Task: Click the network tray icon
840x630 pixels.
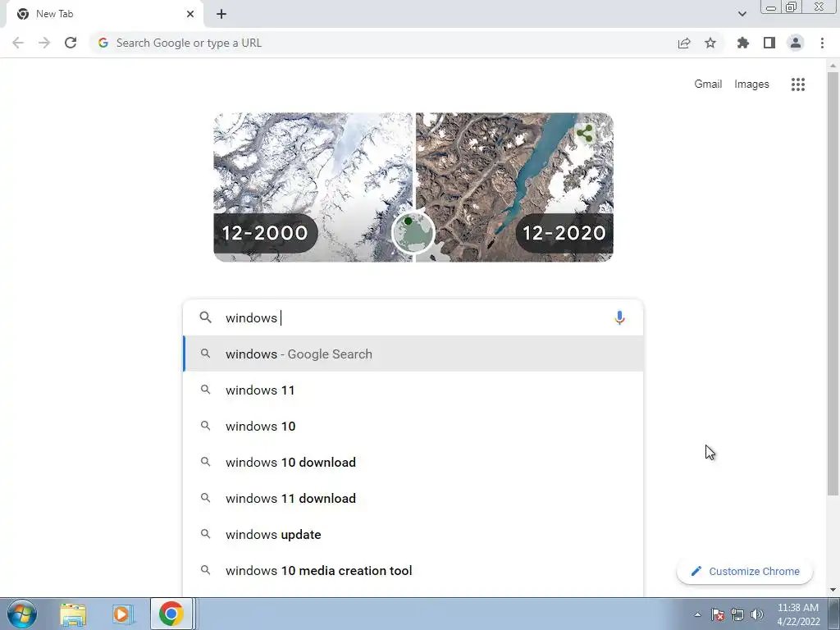Action: pyautogui.click(x=737, y=614)
